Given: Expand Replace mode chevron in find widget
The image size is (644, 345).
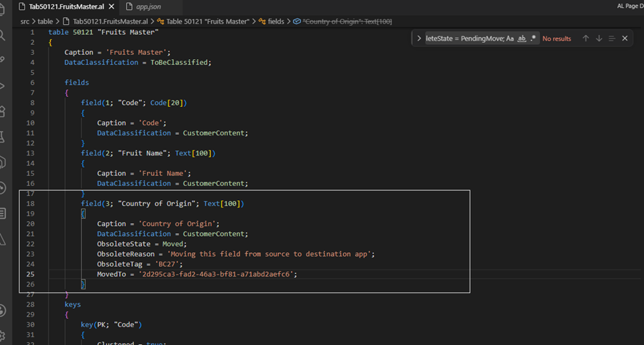Looking at the screenshot, I should click(419, 38).
